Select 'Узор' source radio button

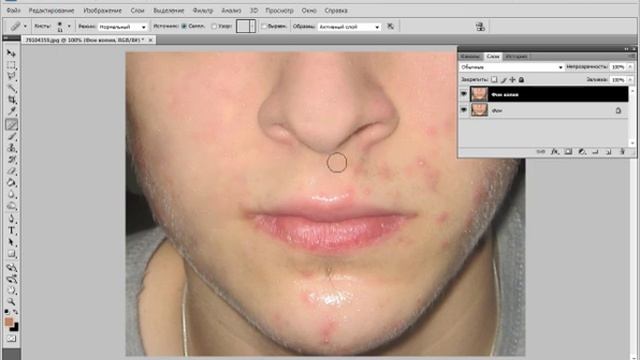(x=214, y=27)
